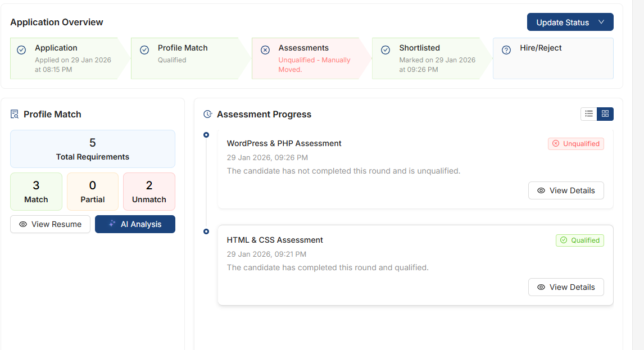Click the AI Analysis sparkle icon

point(111,224)
